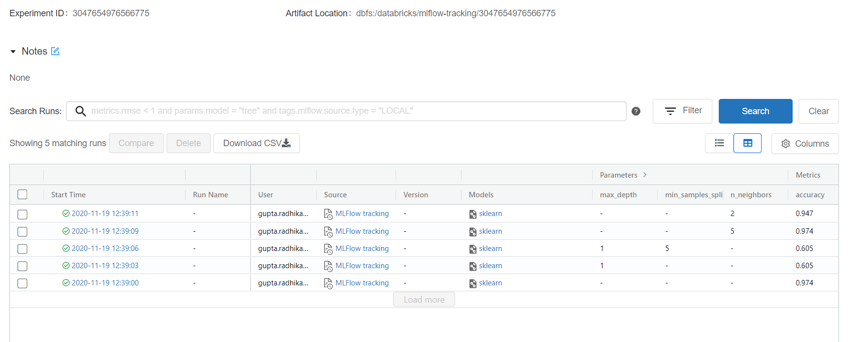Switch to list view layout icon

pos(719,143)
